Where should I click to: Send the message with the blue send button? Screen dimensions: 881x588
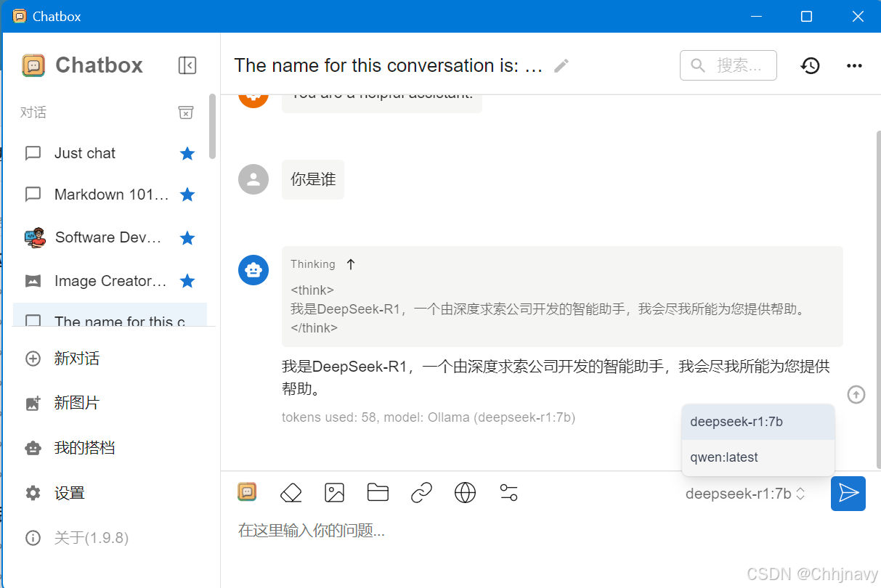point(848,494)
